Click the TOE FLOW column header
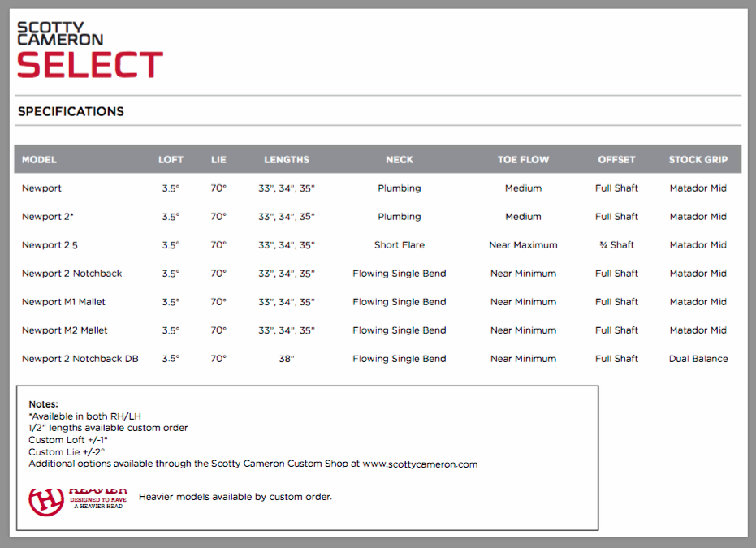 523,160
